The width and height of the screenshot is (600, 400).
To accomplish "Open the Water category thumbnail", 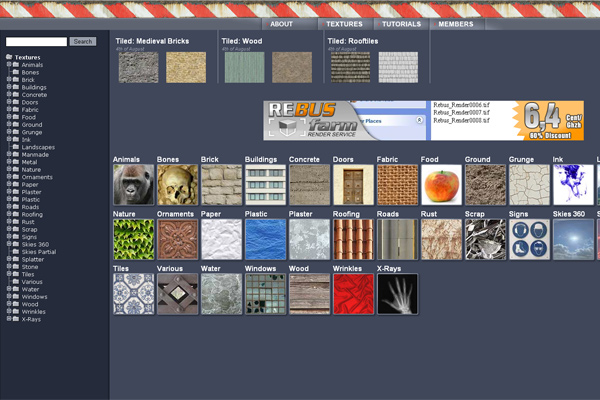I will 222,294.
